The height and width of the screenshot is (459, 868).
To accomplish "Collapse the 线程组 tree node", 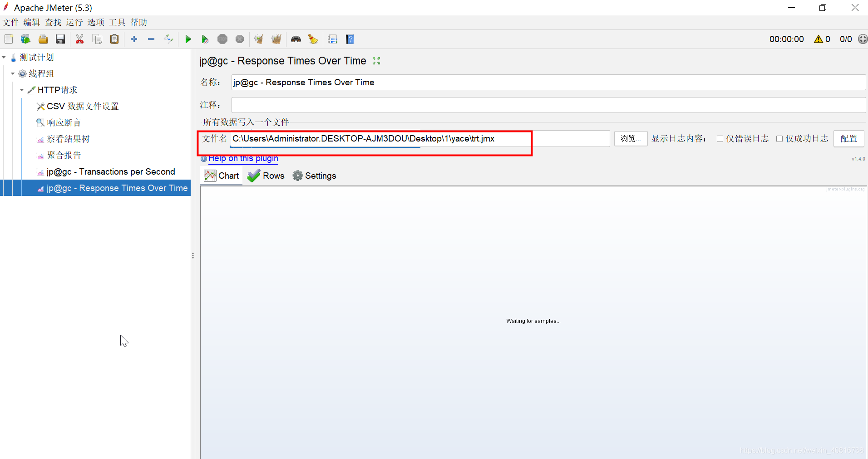I will [13, 73].
